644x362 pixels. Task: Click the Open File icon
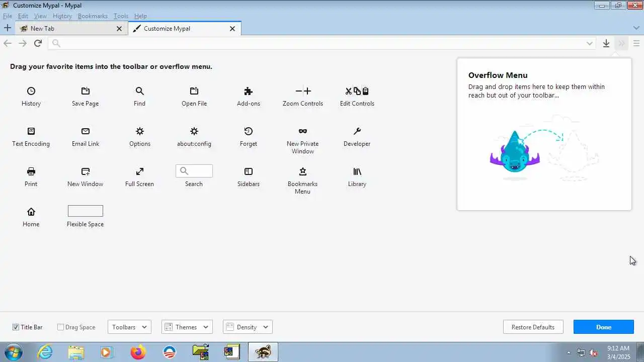[194, 91]
